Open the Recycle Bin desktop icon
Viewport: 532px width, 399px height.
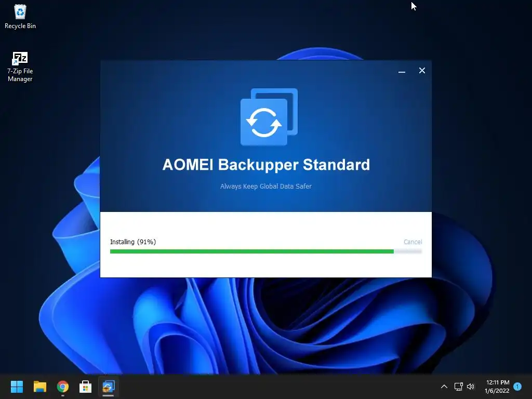[x=20, y=16]
